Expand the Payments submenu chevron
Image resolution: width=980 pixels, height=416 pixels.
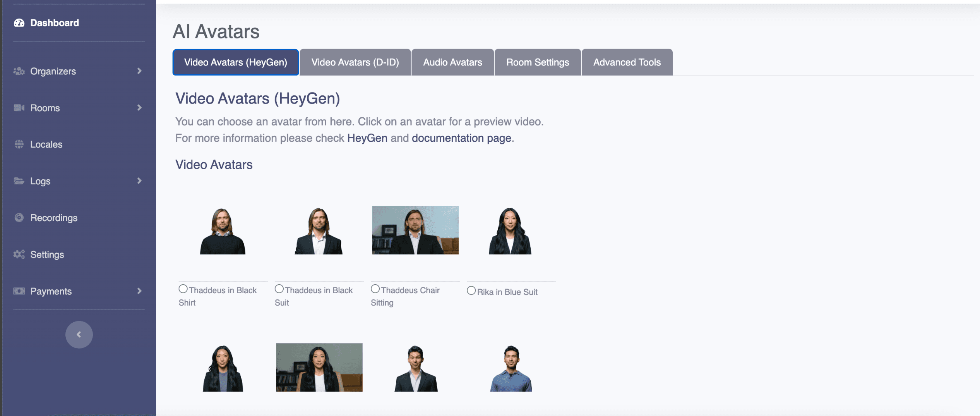click(x=139, y=291)
